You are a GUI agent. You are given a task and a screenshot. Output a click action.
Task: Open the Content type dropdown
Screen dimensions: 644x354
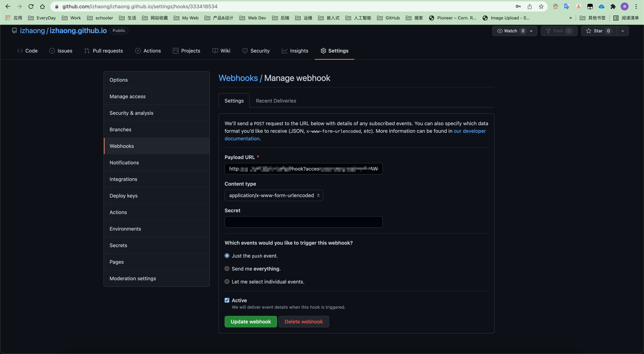(274, 195)
